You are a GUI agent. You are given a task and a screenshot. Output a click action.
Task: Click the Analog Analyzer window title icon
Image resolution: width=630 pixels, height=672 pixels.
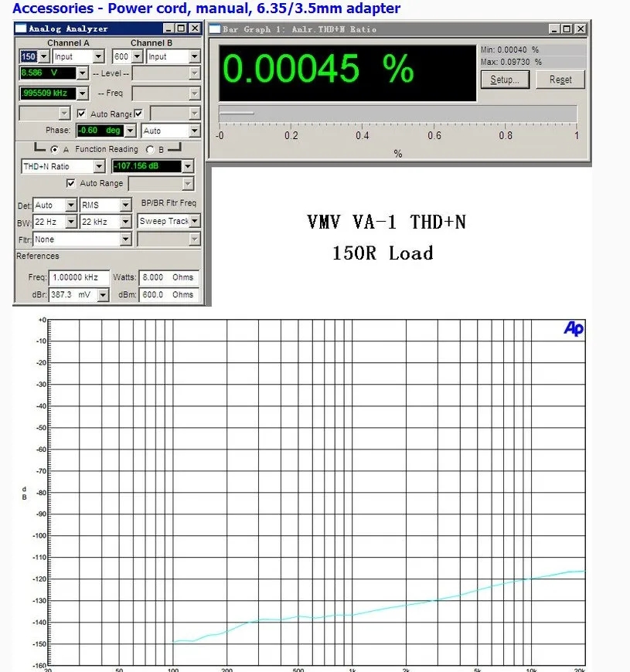click(x=21, y=29)
